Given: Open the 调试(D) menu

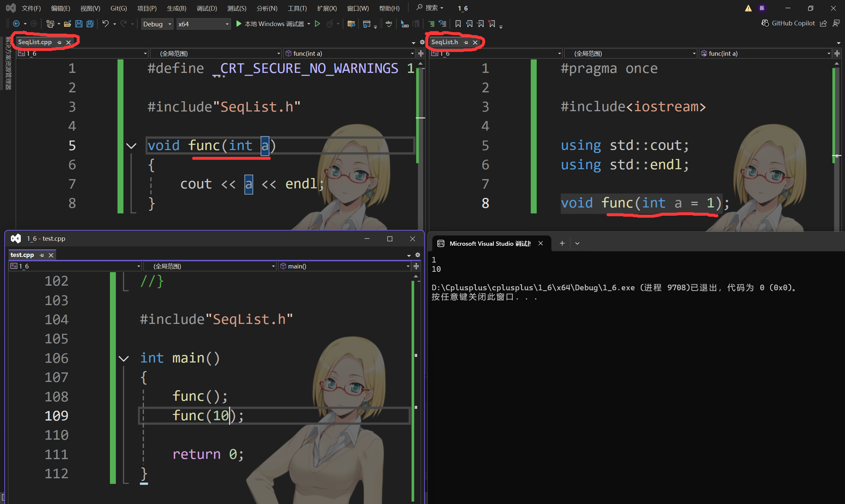Looking at the screenshot, I should click(207, 8).
